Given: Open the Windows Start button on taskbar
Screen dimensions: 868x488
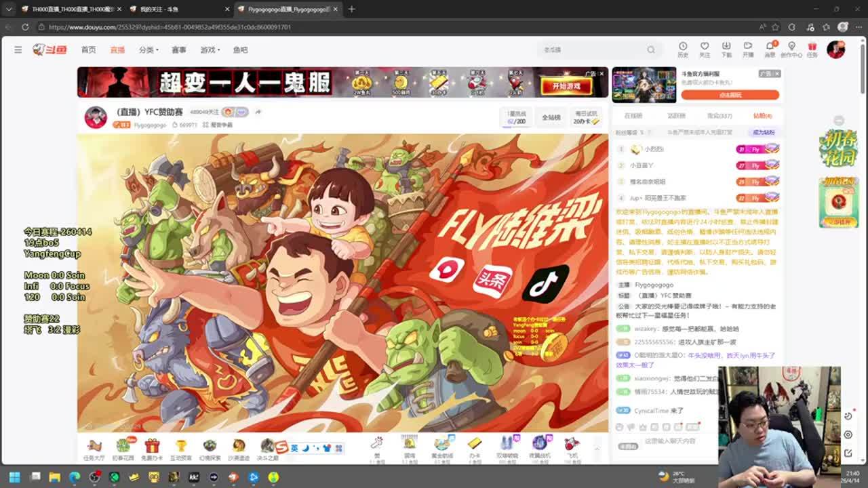Looking at the screenshot, I should [14, 477].
